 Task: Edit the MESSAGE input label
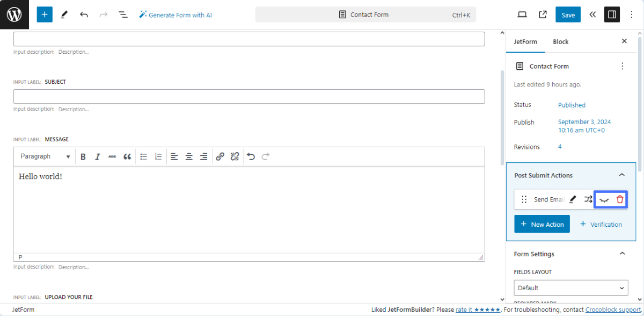pyautogui.click(x=57, y=139)
